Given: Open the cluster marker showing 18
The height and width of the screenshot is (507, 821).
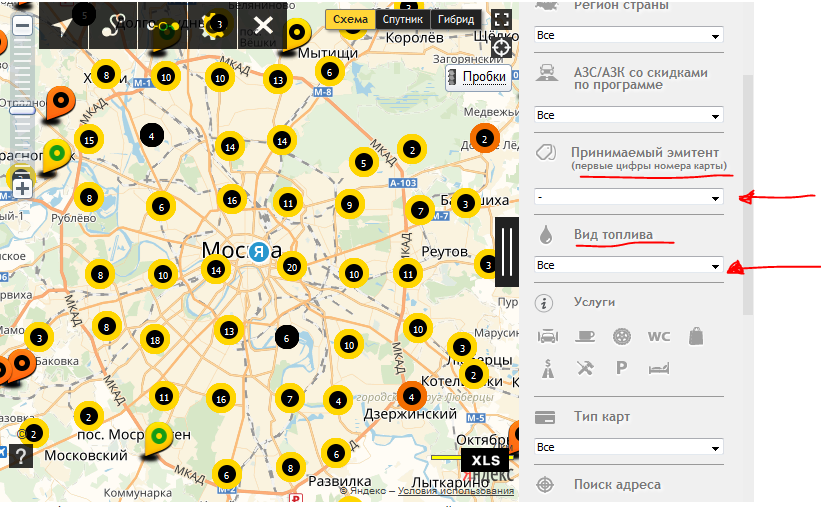Looking at the screenshot, I should (x=155, y=340).
